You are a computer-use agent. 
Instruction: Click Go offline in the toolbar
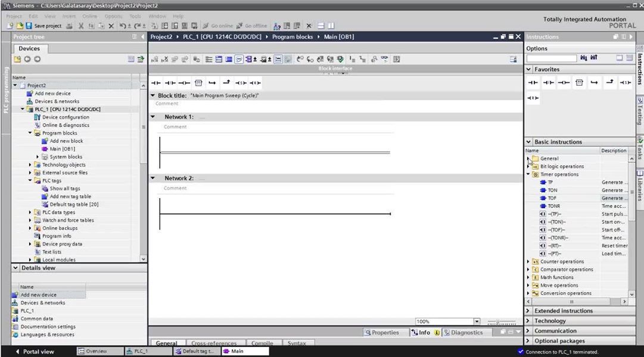252,26
